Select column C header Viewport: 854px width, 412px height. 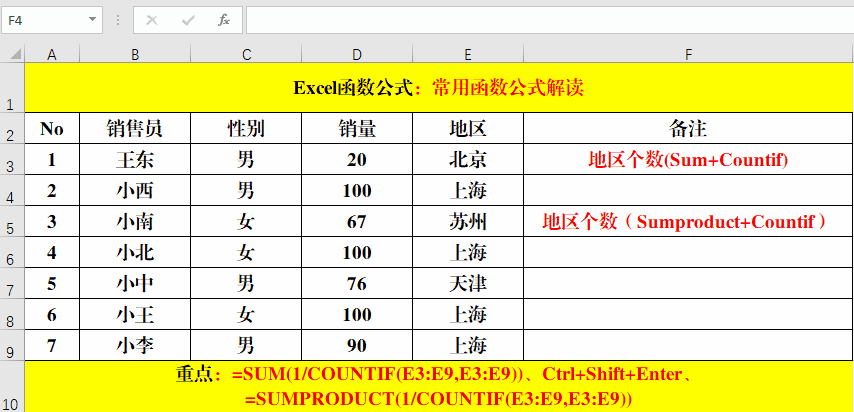pyautogui.click(x=246, y=54)
